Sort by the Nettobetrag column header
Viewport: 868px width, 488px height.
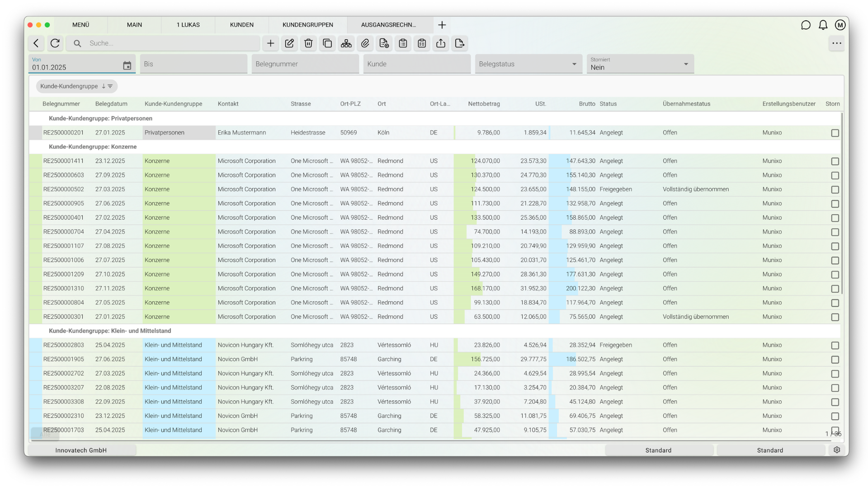pos(484,104)
